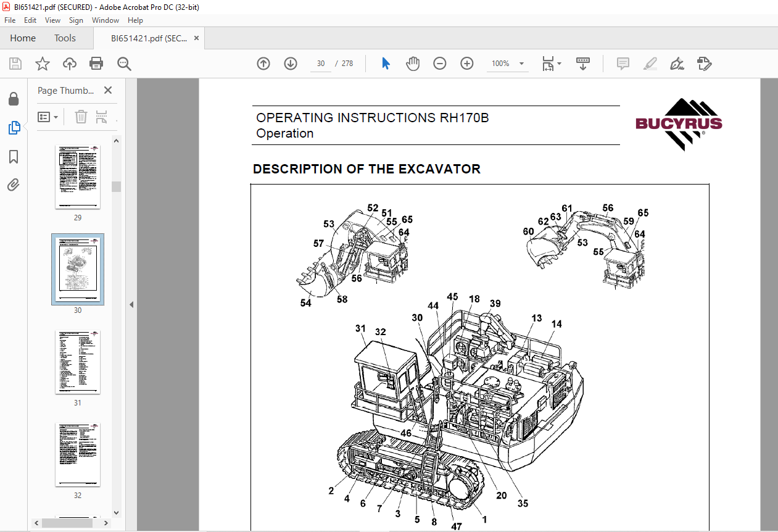Select page 30 thumbnail
Viewport: 778px width, 532px height.
pos(78,270)
